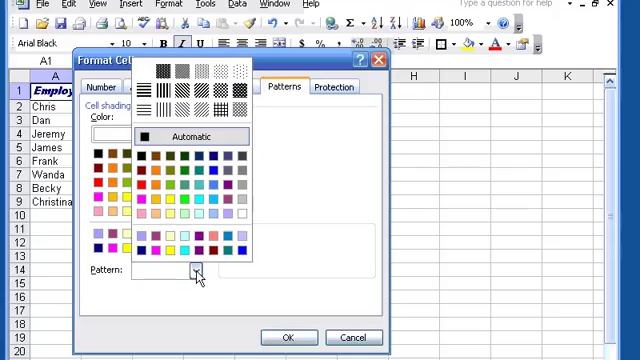Apply Percent Style icon
640x360 pixels.
click(x=320, y=43)
